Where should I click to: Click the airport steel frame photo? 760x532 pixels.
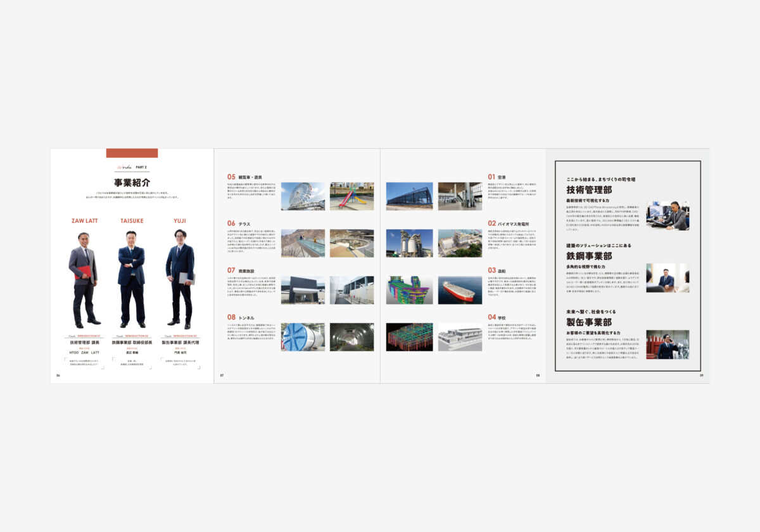coord(409,196)
